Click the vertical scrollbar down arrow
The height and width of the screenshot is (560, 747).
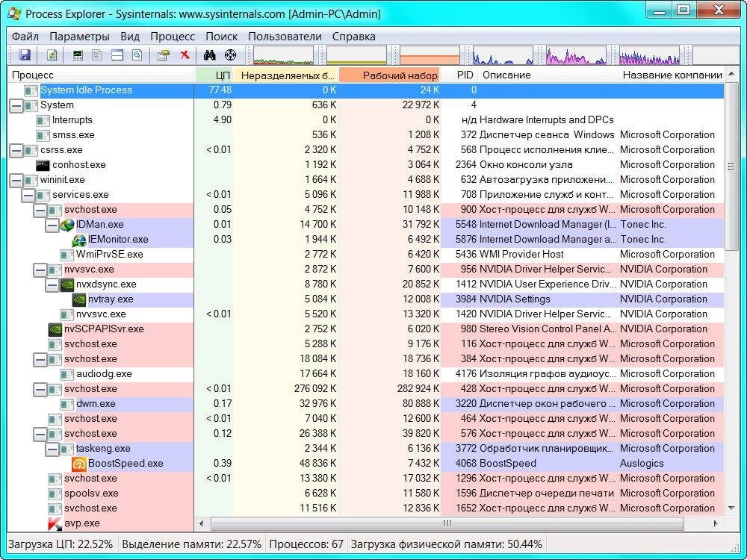point(731,509)
